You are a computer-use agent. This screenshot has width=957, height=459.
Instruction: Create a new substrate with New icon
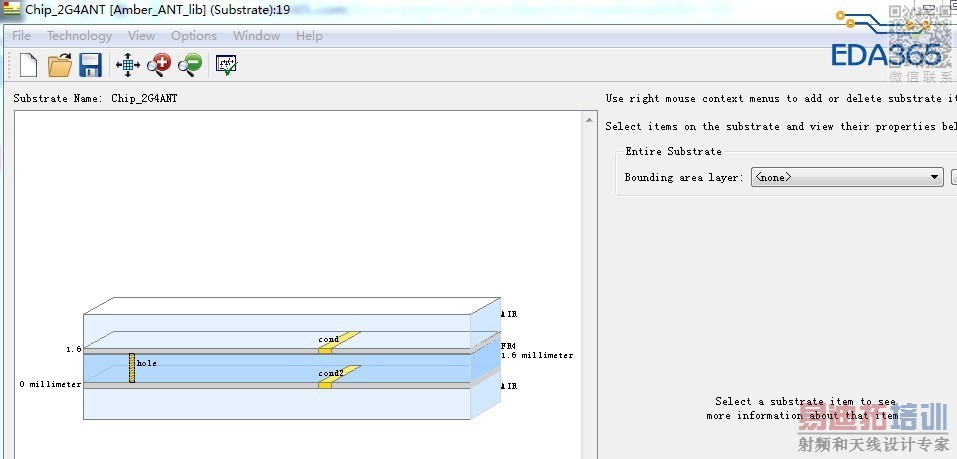coord(28,65)
